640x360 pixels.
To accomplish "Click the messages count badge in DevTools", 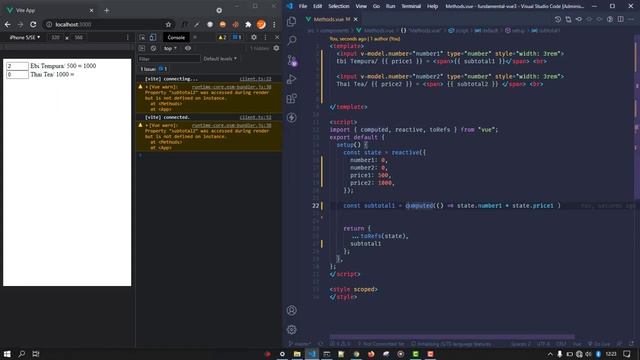I will coord(237,37).
